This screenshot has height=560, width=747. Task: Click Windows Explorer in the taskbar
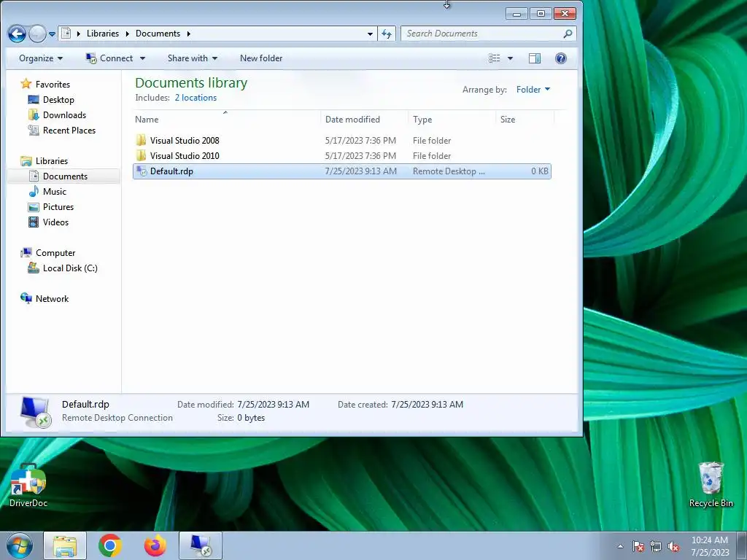tap(65, 545)
